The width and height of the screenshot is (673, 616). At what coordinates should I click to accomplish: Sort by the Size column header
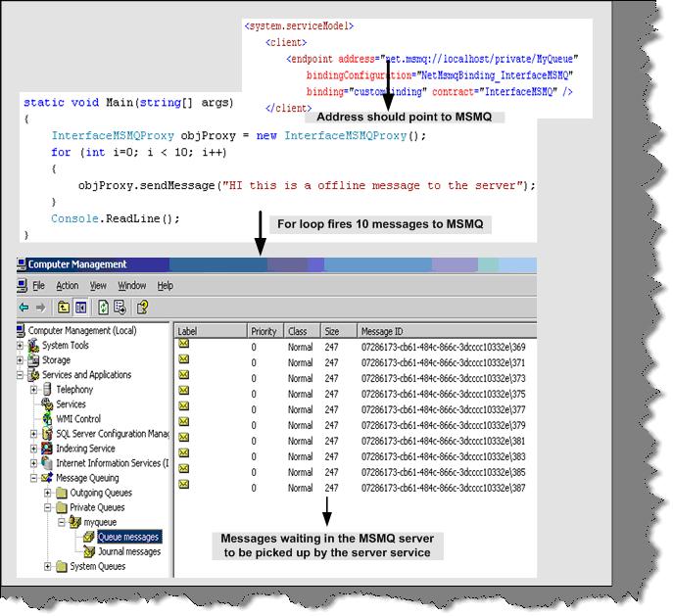pos(339,331)
